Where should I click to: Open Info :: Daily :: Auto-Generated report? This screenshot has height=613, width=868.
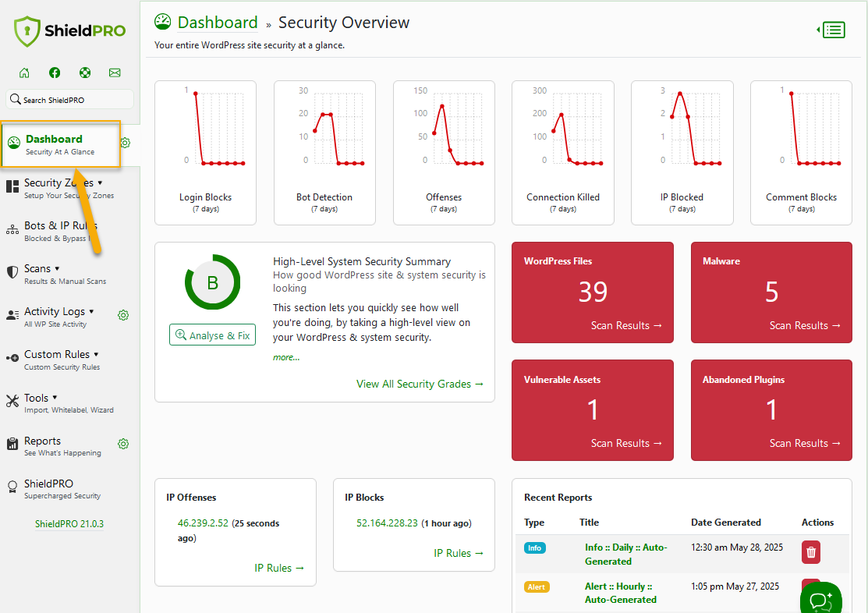tap(626, 555)
